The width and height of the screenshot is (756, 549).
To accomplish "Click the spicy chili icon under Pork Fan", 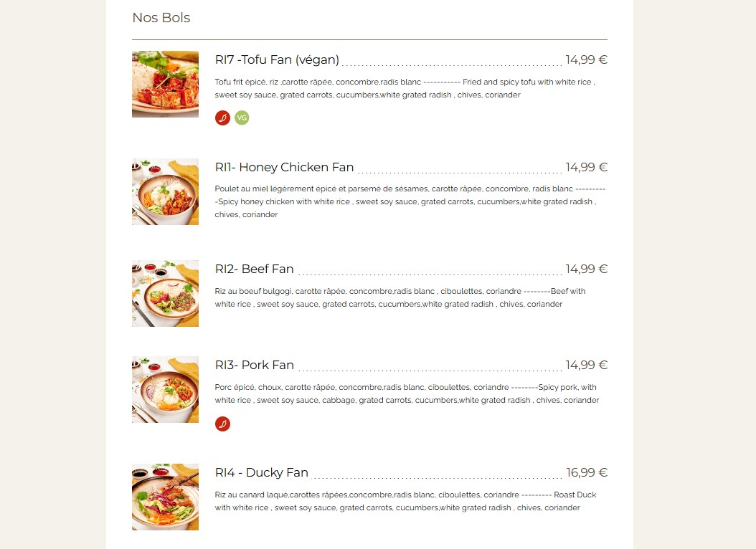I will tap(222, 424).
